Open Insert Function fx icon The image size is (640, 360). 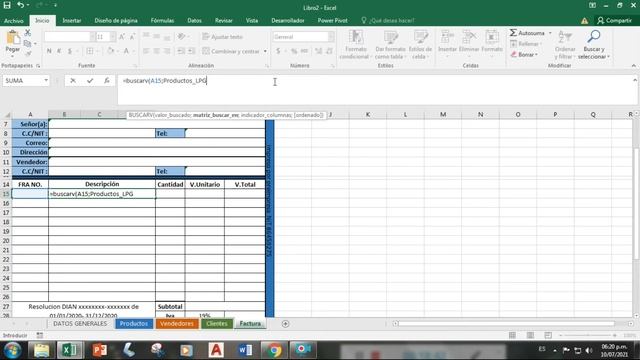[x=107, y=81]
